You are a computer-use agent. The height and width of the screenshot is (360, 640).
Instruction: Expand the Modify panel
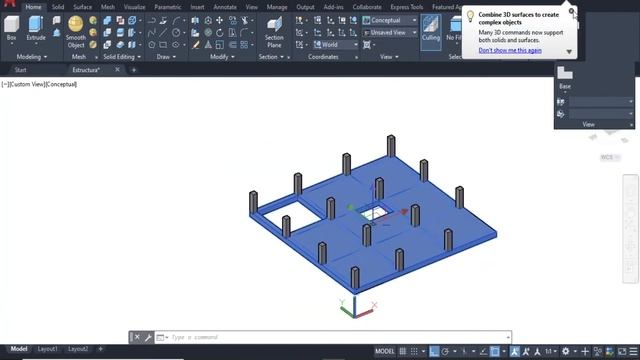(x=222, y=57)
